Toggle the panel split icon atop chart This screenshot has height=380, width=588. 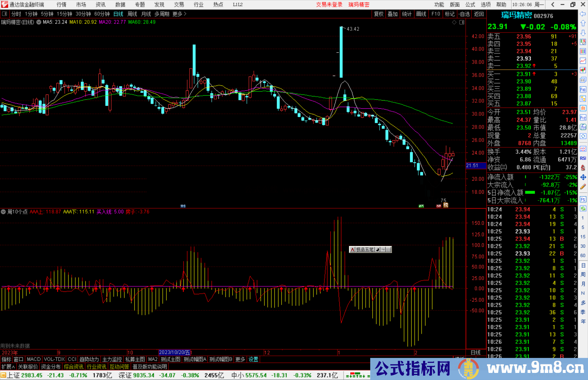tap(462, 22)
